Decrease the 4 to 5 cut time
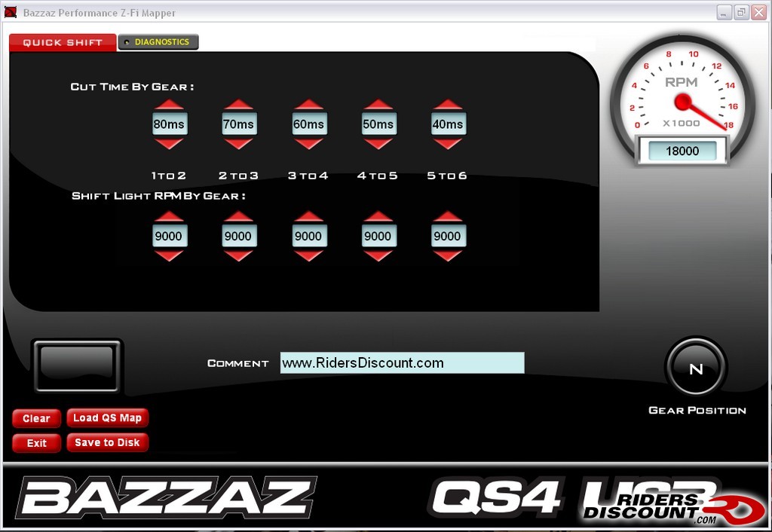This screenshot has height=532, width=772. point(378,144)
